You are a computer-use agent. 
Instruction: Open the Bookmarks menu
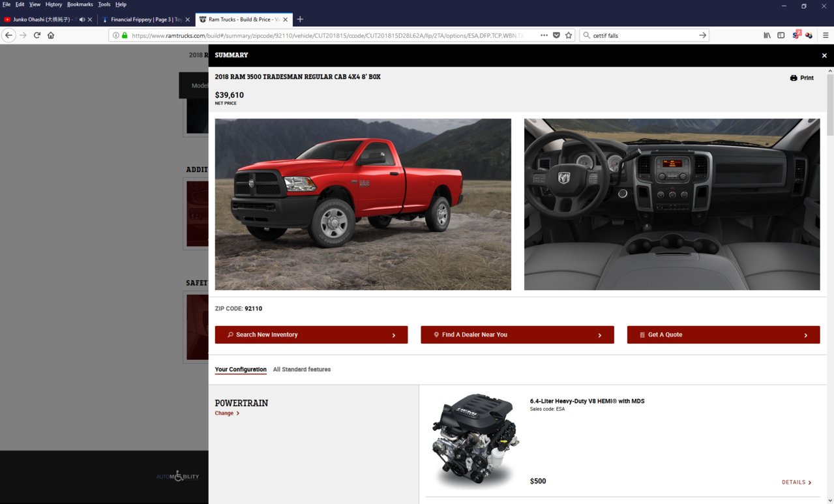[80, 5]
